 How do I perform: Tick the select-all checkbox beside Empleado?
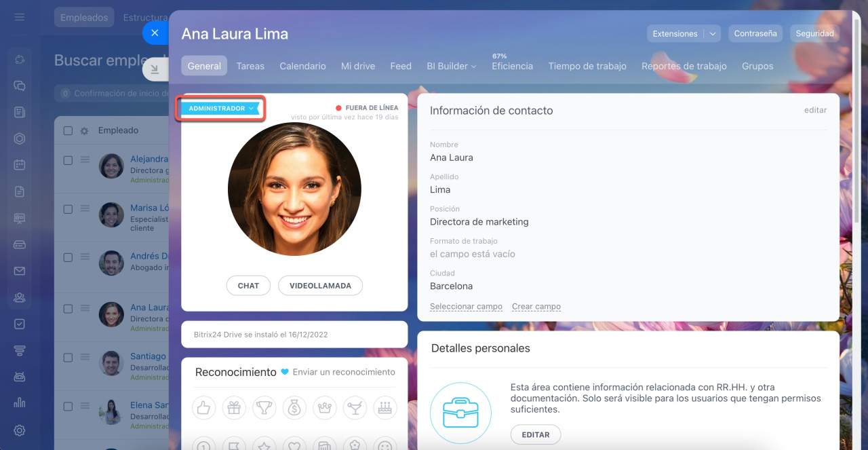68,130
